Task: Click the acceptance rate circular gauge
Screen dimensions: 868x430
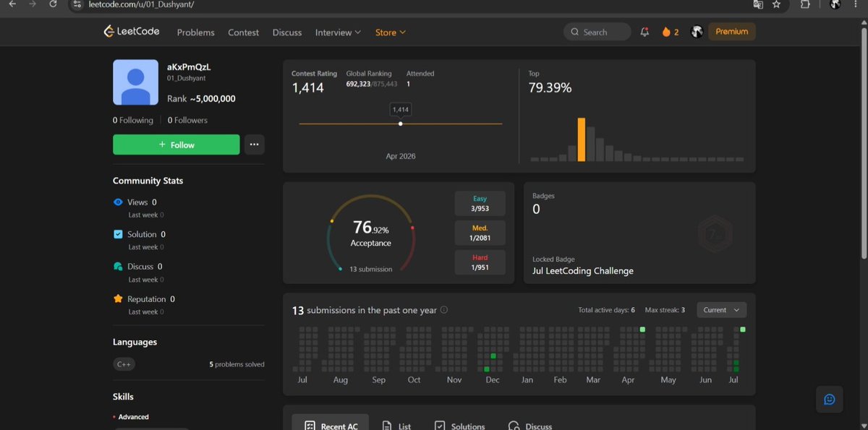Action: click(370, 233)
